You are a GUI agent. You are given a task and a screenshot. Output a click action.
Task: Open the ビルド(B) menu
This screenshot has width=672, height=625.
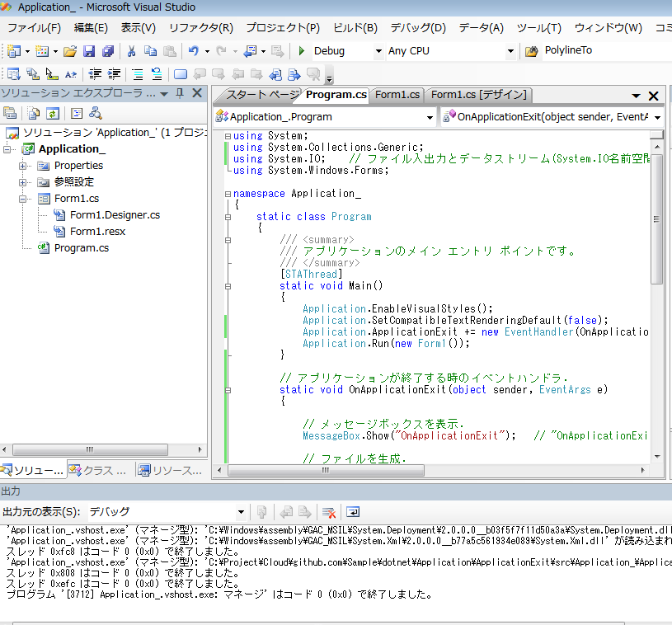pos(355,28)
